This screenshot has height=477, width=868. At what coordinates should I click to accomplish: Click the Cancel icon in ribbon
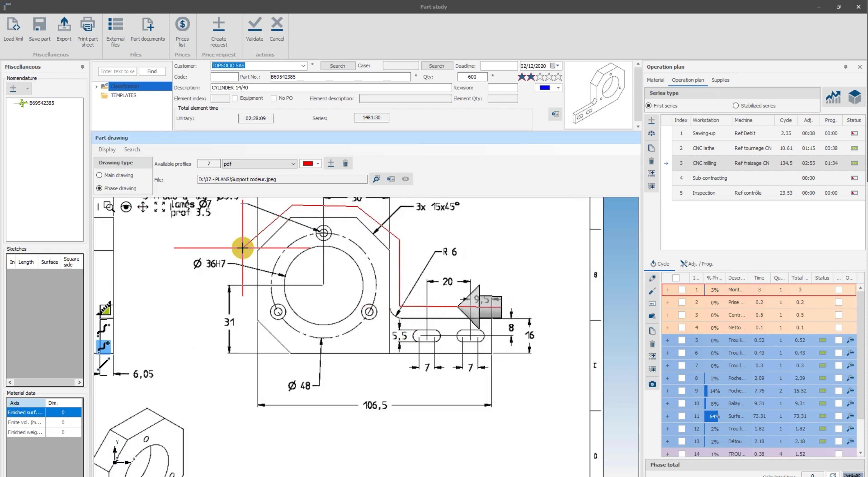point(277,24)
